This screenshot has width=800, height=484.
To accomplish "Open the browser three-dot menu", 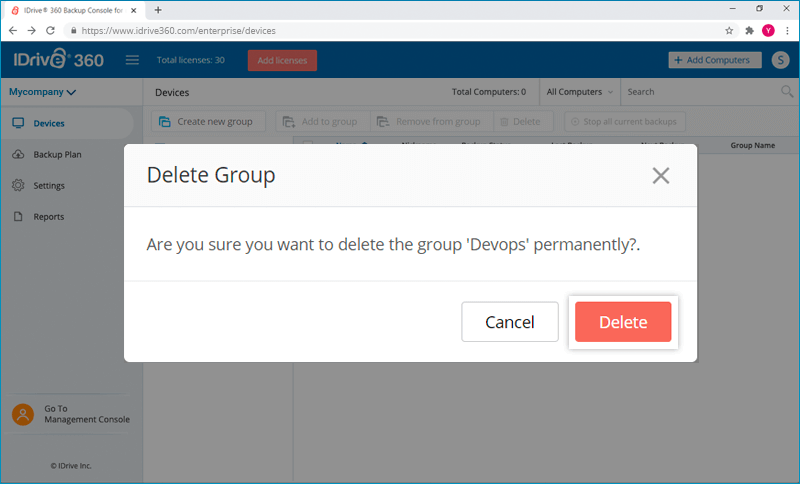I will coord(787,31).
